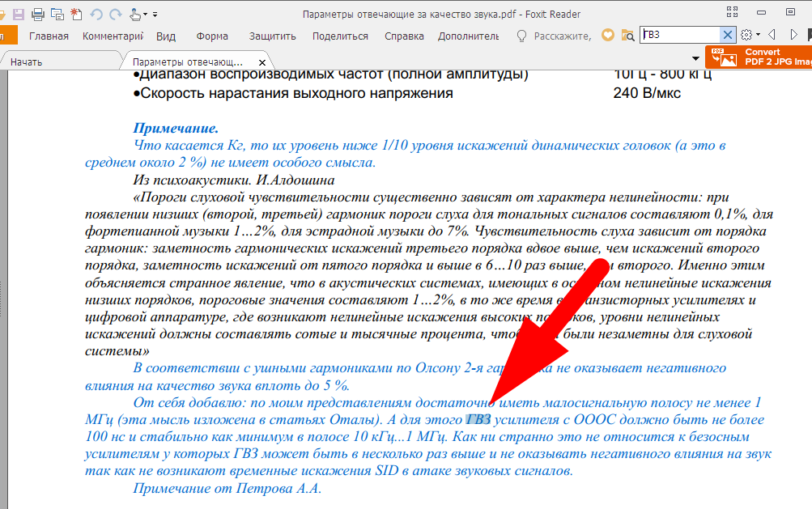Click into the ГВЗ search field
Image resolution: width=812 pixels, height=509 pixels.
coord(679,35)
